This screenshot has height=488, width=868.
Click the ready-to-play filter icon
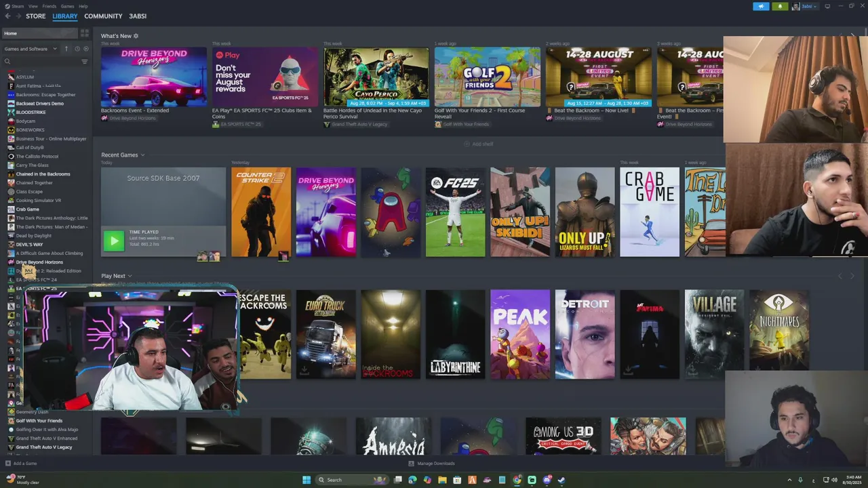click(x=85, y=49)
